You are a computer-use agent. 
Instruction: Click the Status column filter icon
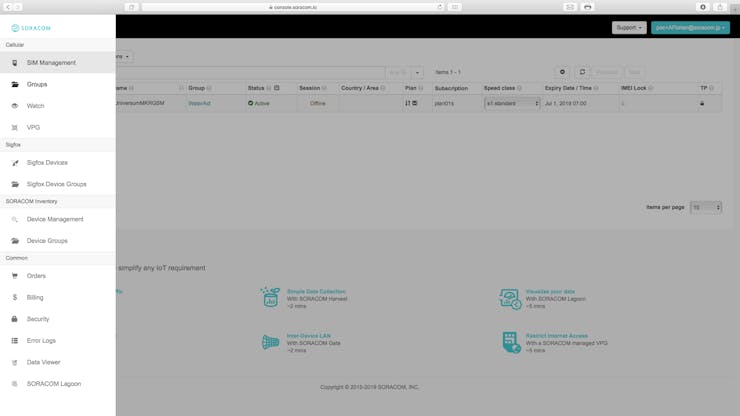(277, 88)
